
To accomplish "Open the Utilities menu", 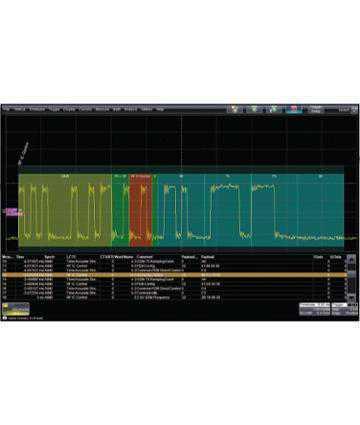I will 146,109.
